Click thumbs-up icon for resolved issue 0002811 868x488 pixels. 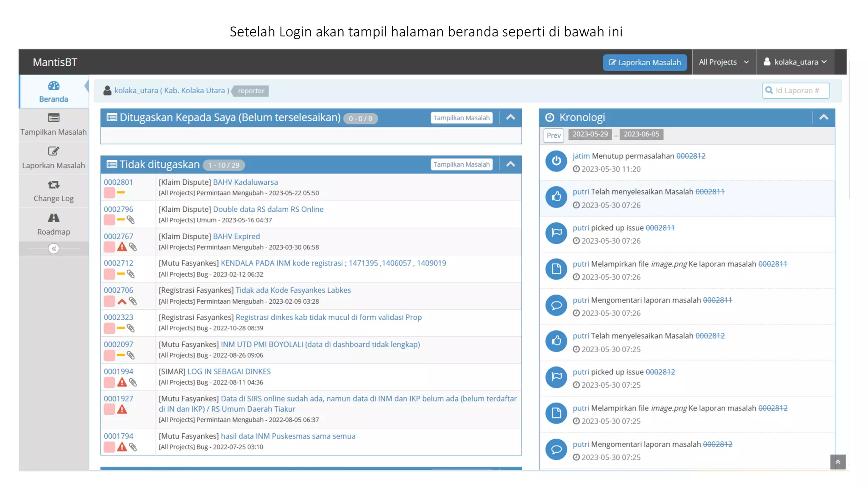tap(556, 197)
